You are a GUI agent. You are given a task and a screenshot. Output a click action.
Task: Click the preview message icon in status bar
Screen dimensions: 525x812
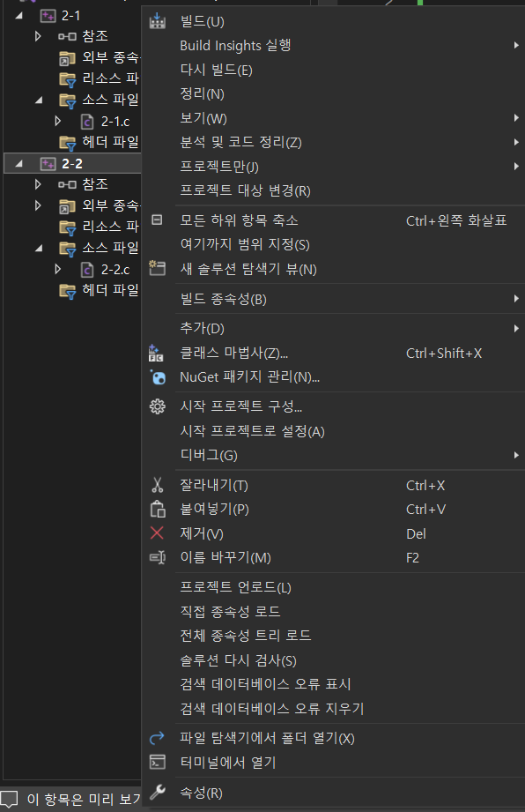click(x=10, y=800)
